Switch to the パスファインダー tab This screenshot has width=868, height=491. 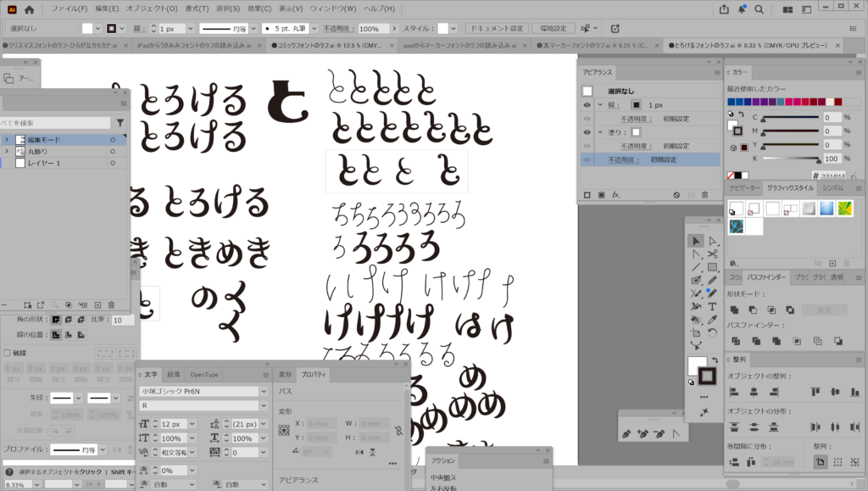pyautogui.click(x=768, y=277)
